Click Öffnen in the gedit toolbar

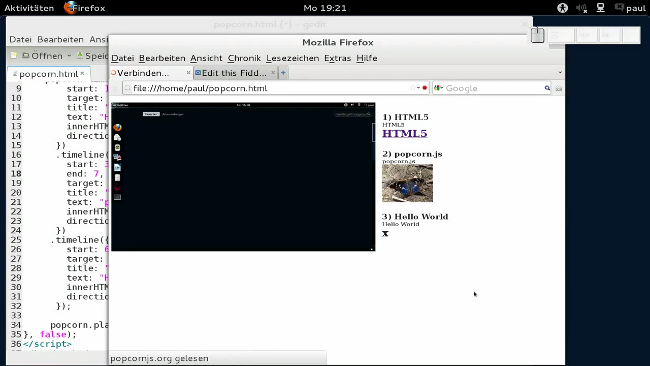[x=42, y=56]
